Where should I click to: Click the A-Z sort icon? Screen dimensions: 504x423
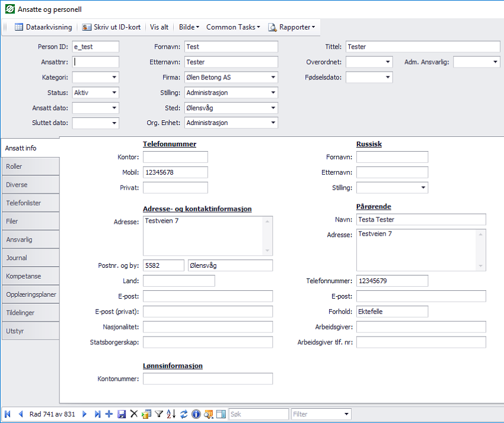tap(171, 414)
